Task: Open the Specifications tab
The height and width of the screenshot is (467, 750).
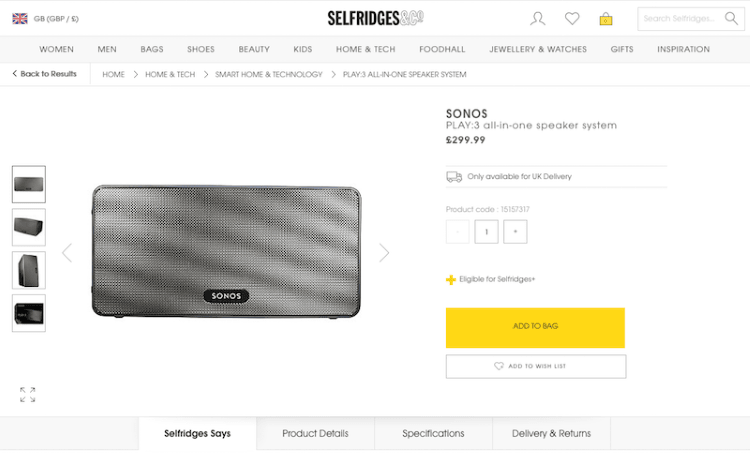Action: coord(433,434)
